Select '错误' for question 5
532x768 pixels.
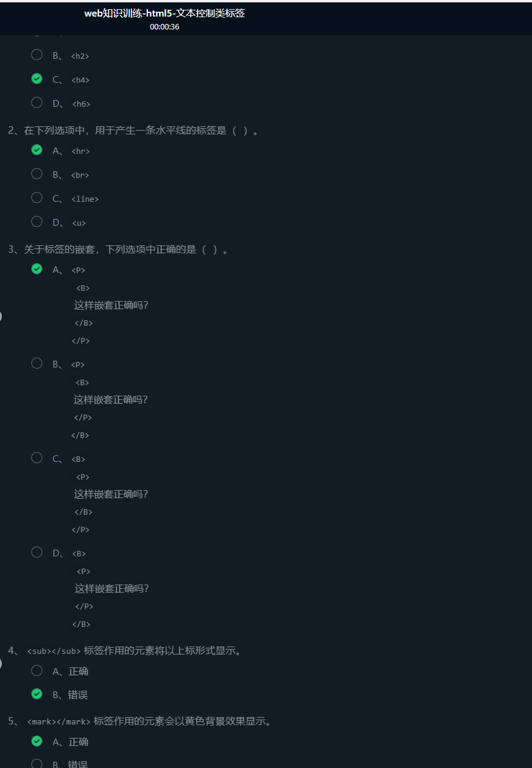coord(36,763)
